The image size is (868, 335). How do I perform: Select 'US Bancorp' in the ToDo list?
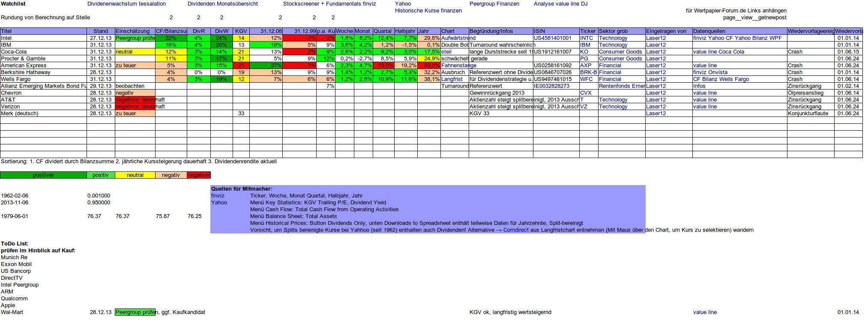coord(16,271)
